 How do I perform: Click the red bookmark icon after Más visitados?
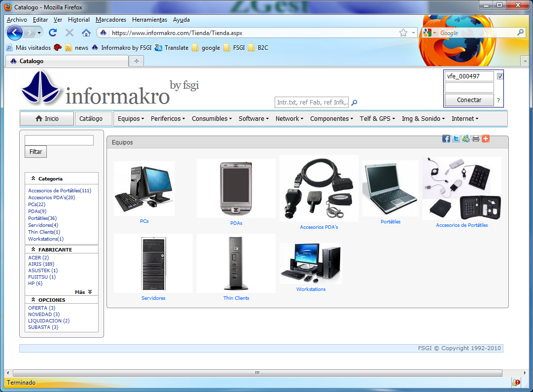[58, 48]
